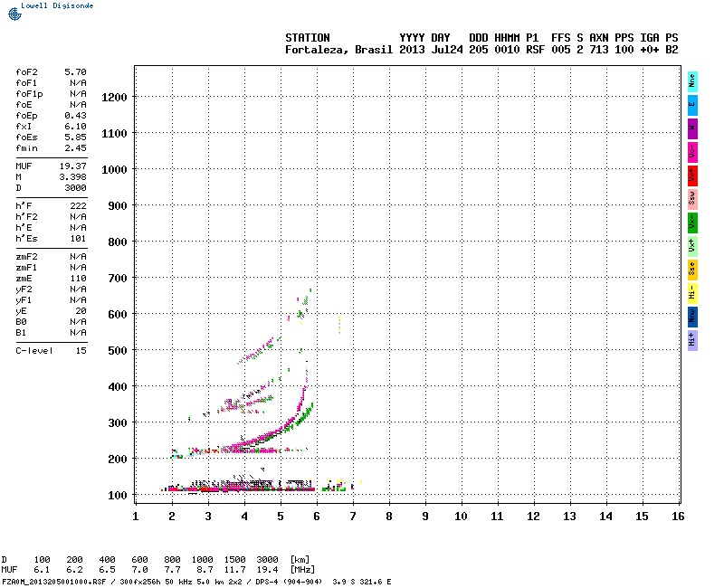Click the day-of-year value 205

click(479, 50)
